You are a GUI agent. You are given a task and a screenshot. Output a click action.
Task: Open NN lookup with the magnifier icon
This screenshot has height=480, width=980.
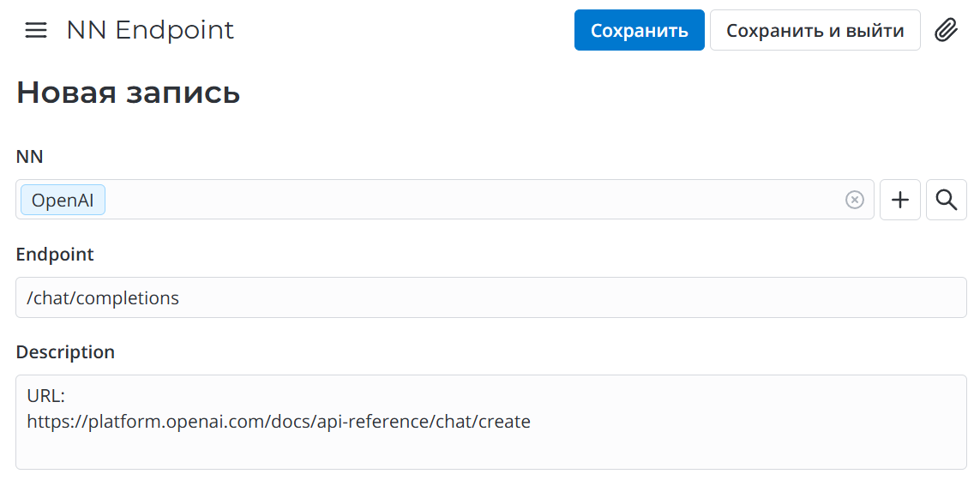(x=947, y=200)
